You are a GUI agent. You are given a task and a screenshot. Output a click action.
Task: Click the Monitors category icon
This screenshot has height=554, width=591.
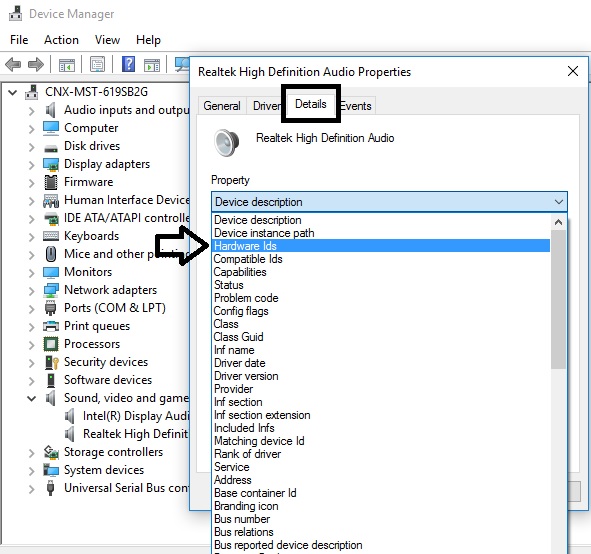[x=51, y=272]
